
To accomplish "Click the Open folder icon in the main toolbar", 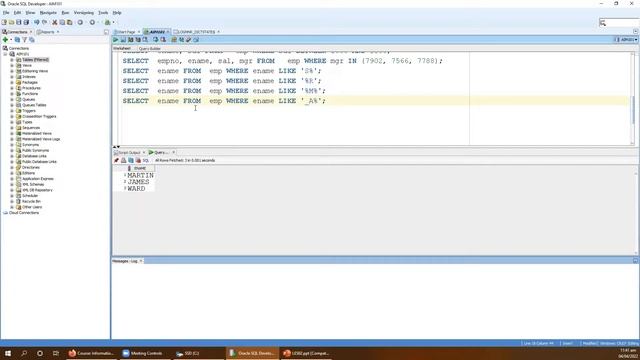I will [11, 22].
